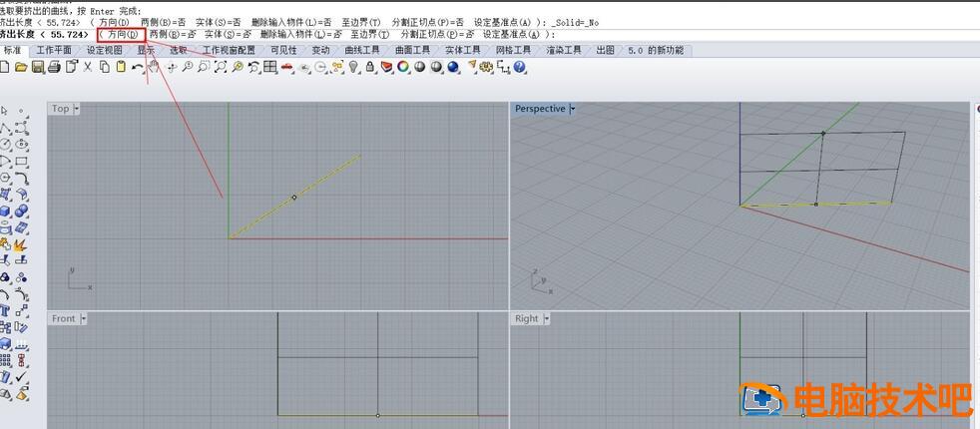
Task: Open a file via the folder icon
Action: (x=21, y=67)
